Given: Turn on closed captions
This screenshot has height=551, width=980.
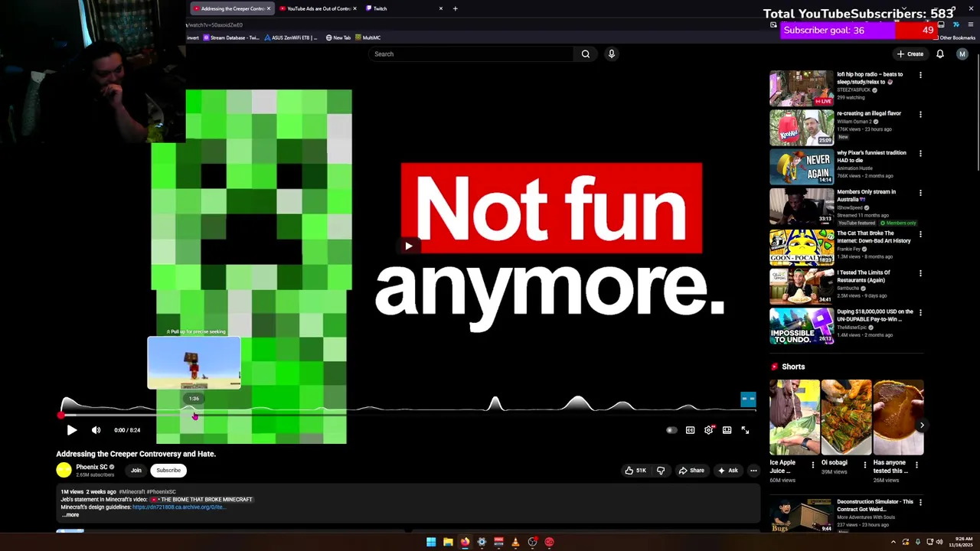Looking at the screenshot, I should point(690,430).
